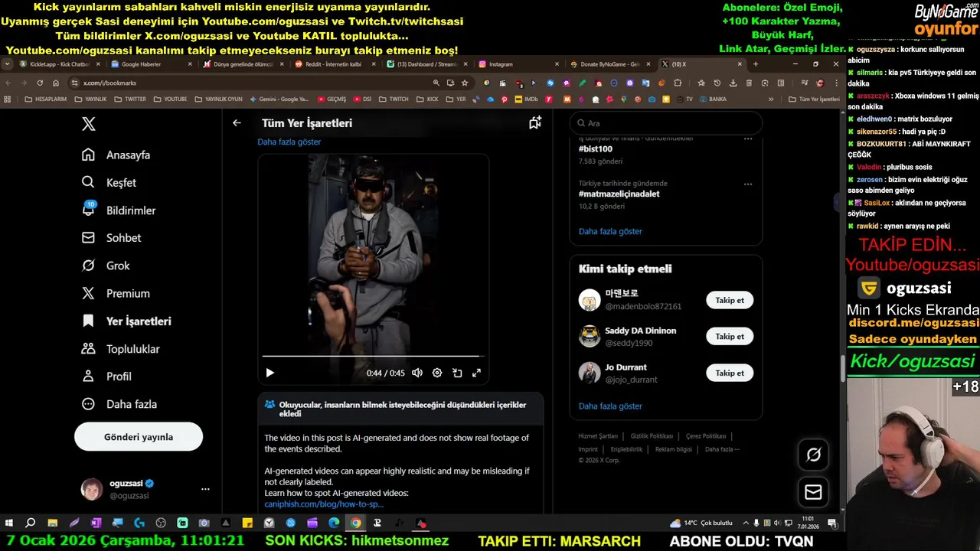Follow Jo Durrant with Takip et
This screenshot has height=551, width=980.
pyautogui.click(x=730, y=373)
